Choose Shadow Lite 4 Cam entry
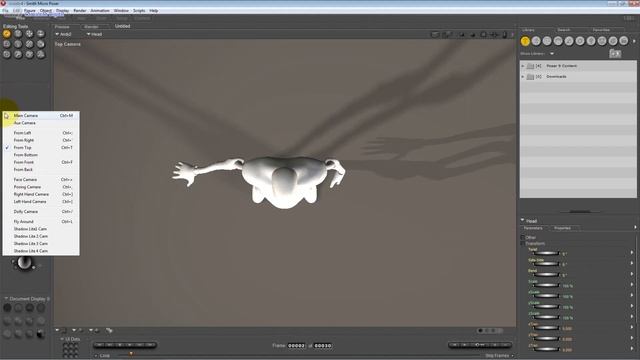640x360 pixels. 41,251
